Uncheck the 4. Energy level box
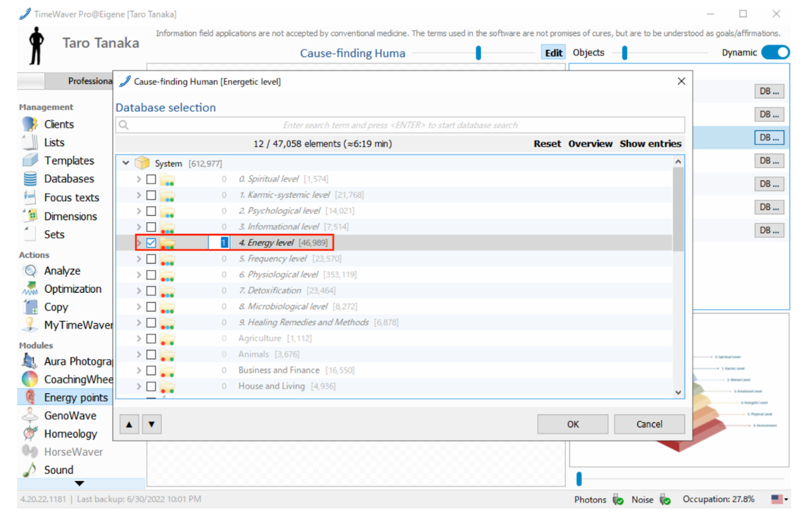 click(x=151, y=243)
